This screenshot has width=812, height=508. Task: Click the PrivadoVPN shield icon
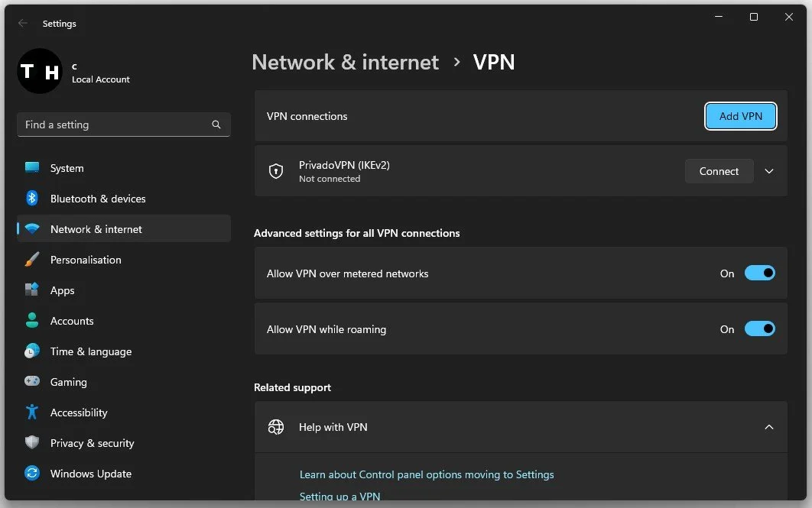point(276,170)
